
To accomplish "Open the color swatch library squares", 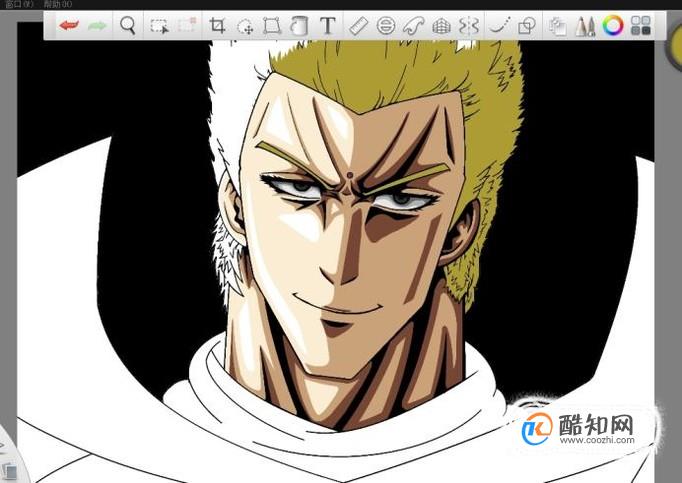I will (x=641, y=25).
